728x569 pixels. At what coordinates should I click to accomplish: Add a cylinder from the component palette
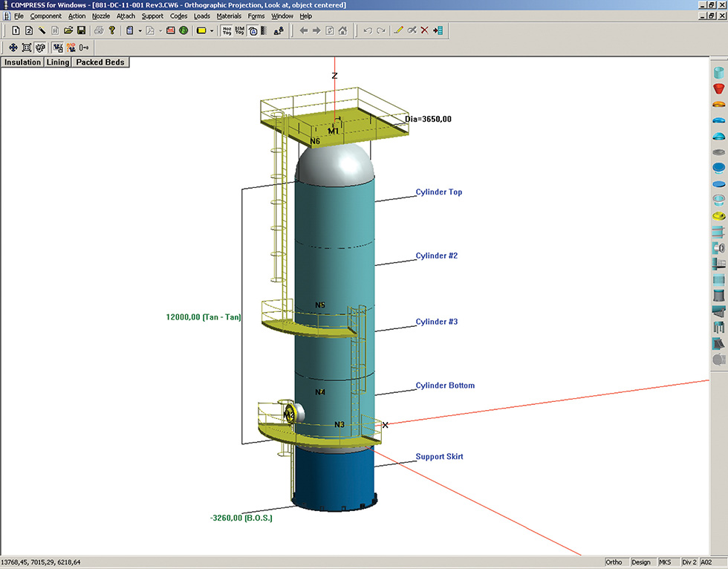(x=719, y=72)
